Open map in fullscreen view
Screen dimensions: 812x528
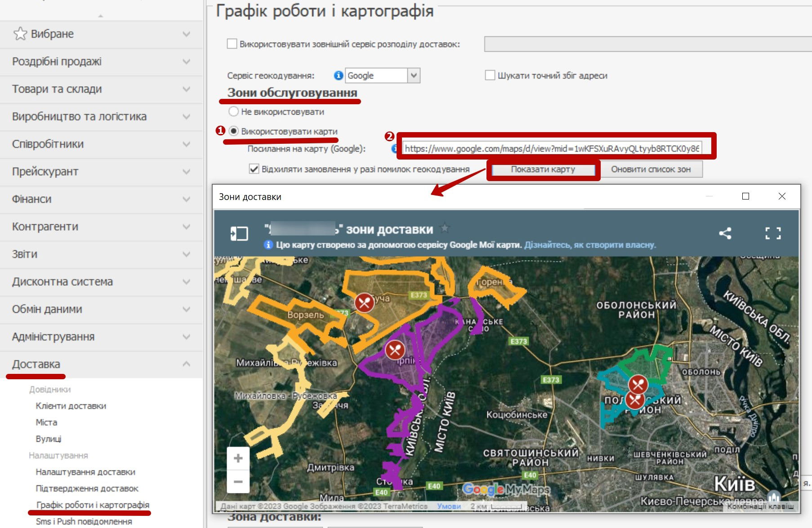point(773,233)
